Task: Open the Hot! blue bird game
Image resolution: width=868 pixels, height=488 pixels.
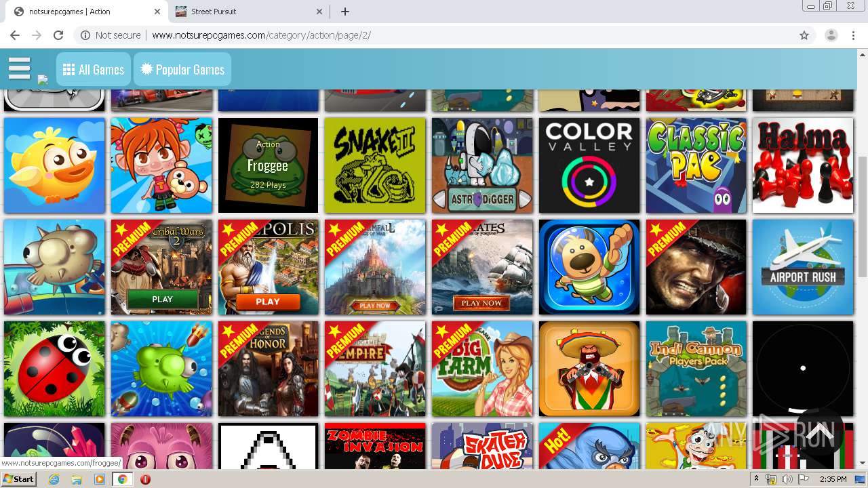Action: point(589,446)
